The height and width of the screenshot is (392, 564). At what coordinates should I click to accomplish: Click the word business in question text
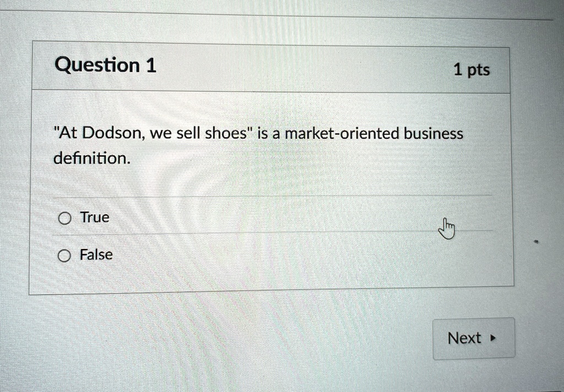(x=433, y=133)
